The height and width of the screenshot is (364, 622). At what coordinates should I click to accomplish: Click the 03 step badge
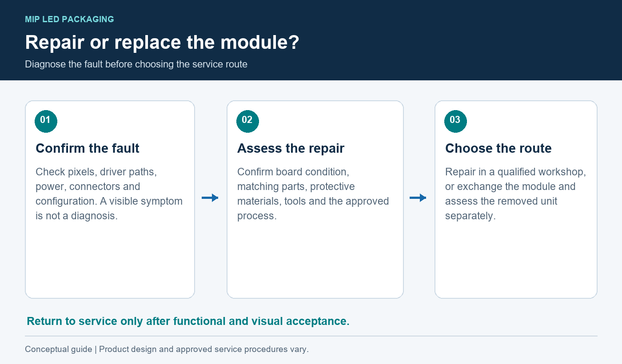(455, 121)
